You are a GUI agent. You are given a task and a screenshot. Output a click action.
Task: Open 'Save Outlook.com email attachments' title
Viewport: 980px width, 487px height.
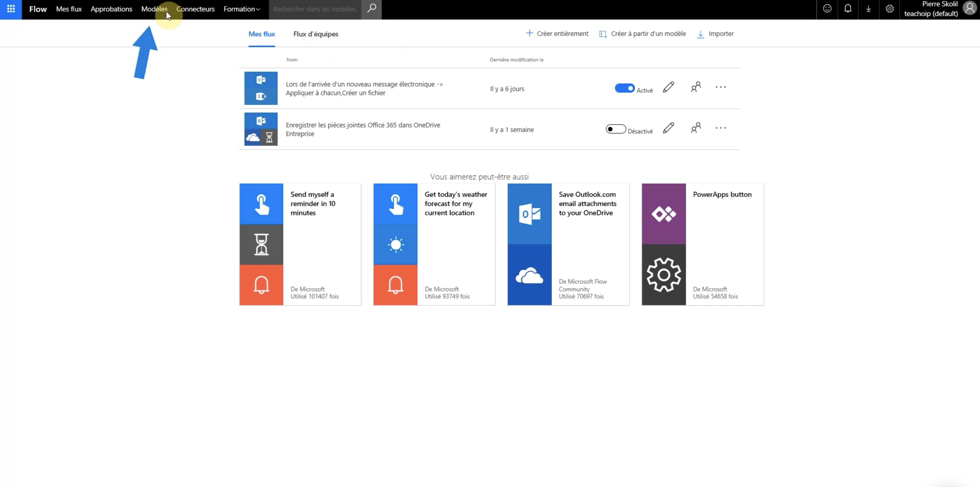588,203
